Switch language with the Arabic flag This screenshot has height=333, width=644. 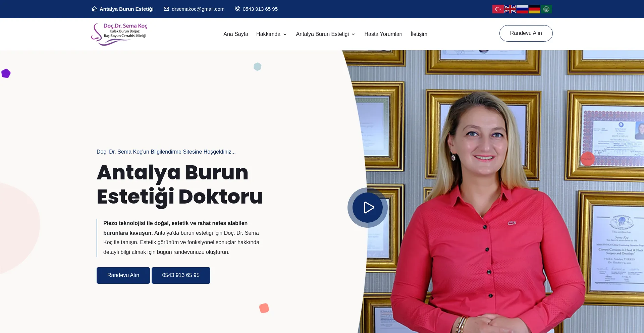546,9
